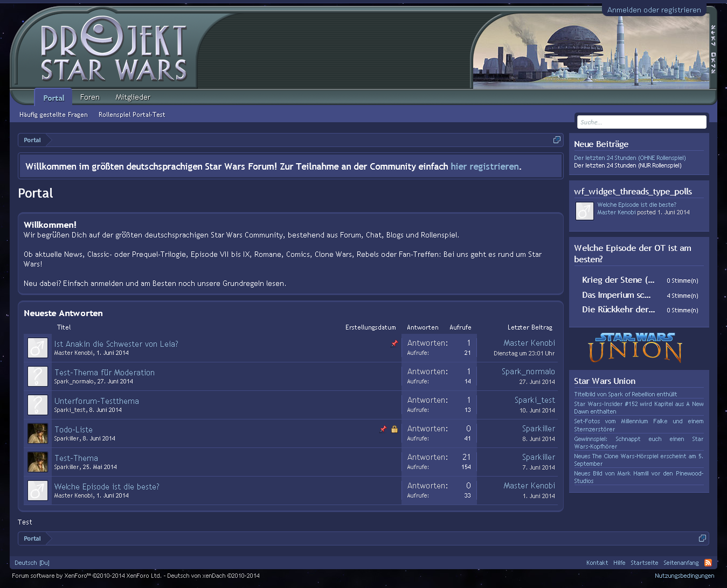Image resolution: width=727 pixels, height=588 pixels.
Task: Open thread 'Todo-Liste'
Action: point(73,429)
